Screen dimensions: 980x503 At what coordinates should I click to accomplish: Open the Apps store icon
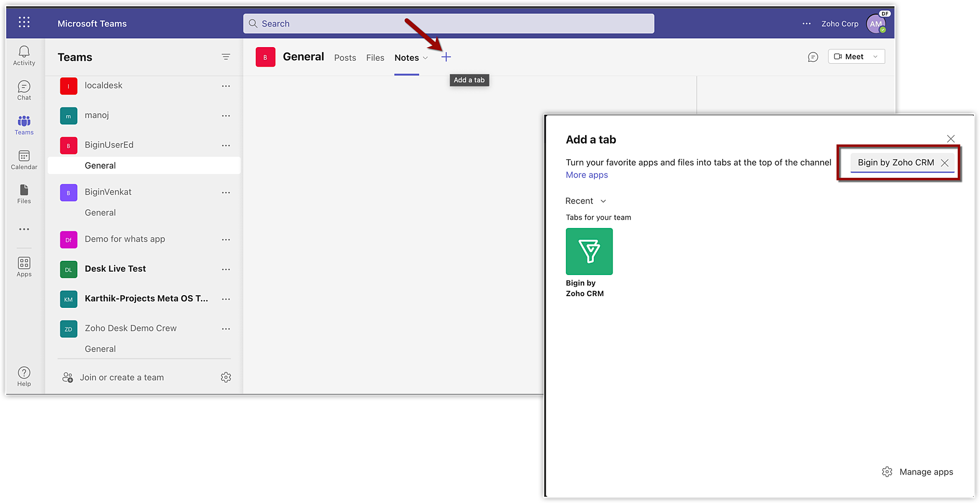[x=24, y=267]
